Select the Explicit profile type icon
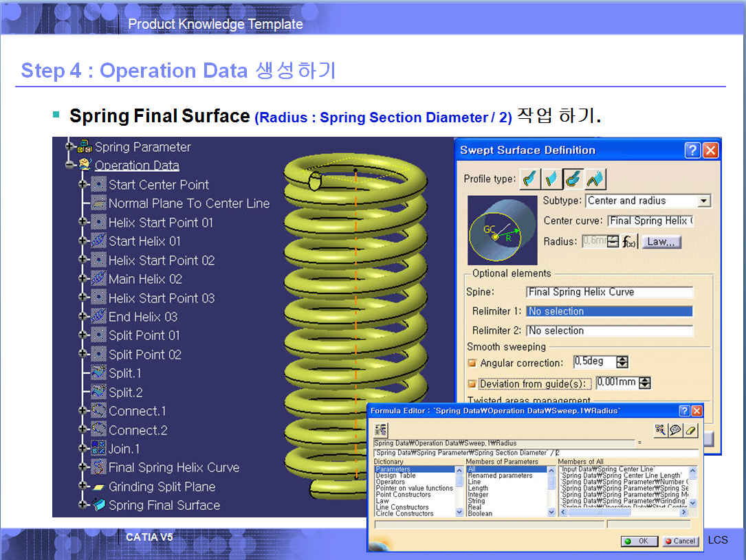Image resolution: width=746 pixels, height=560 pixels. tap(529, 179)
